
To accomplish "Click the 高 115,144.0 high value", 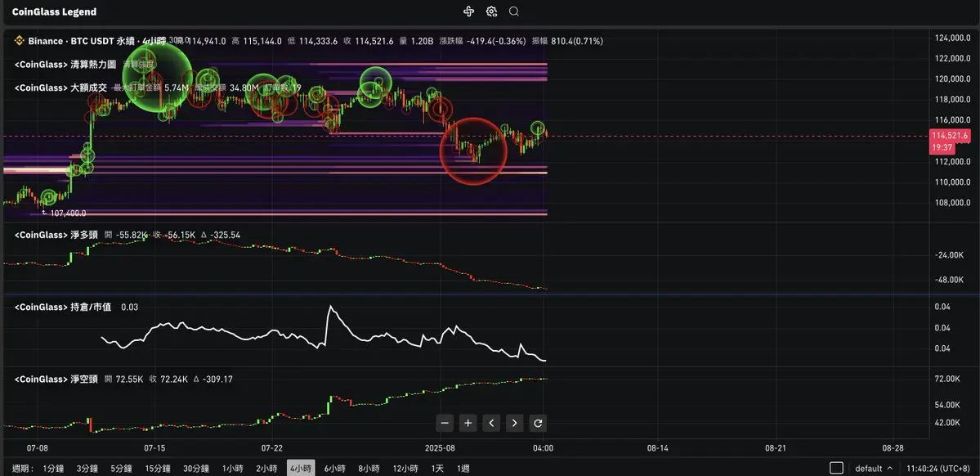I will (257, 41).
